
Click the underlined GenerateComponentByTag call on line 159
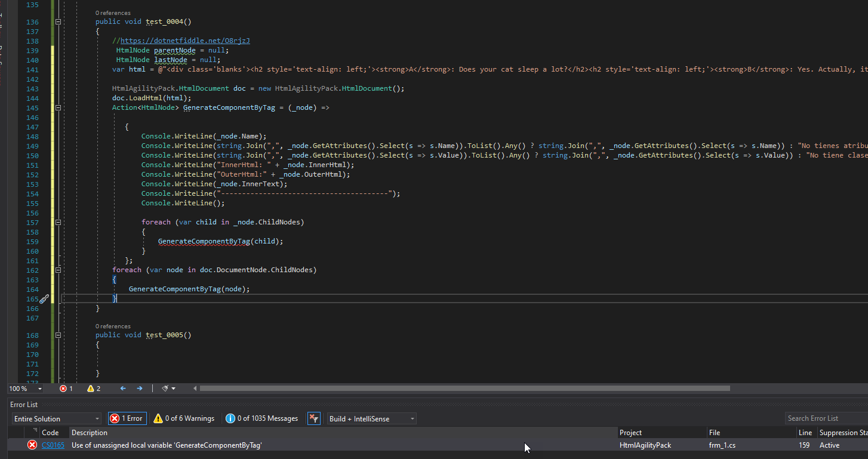(204, 242)
